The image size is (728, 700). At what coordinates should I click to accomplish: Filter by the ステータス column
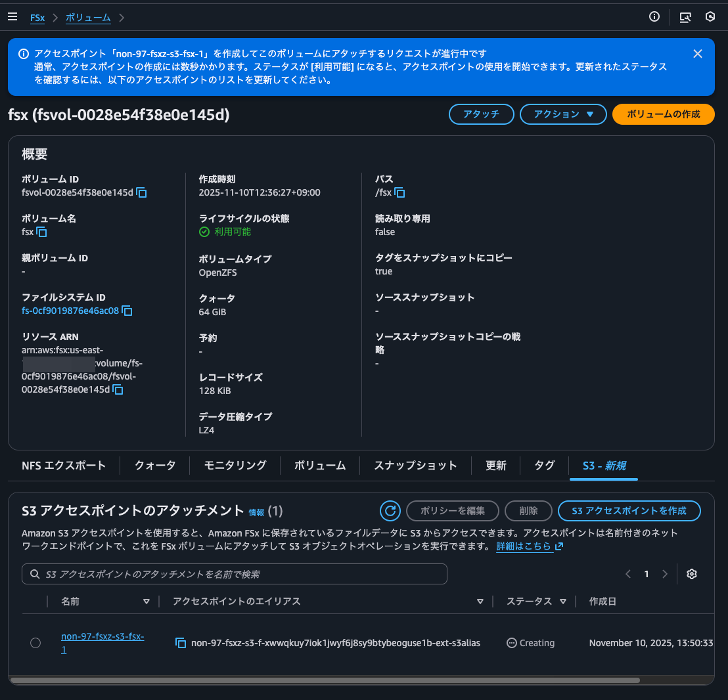[562, 601]
